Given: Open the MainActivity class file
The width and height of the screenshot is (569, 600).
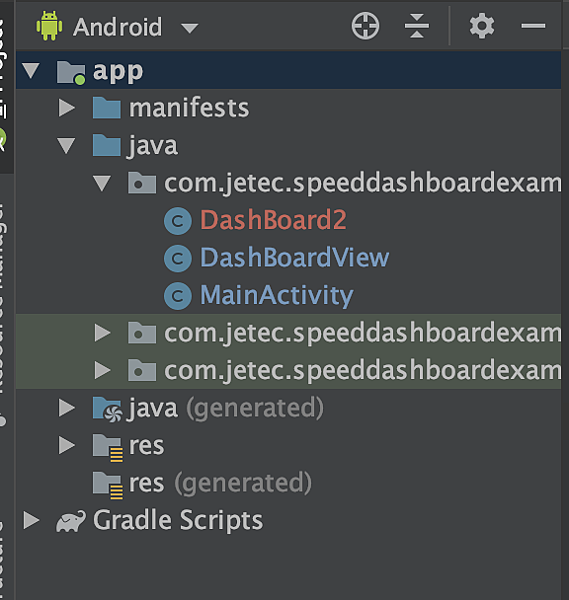Looking at the screenshot, I should click(x=277, y=296).
